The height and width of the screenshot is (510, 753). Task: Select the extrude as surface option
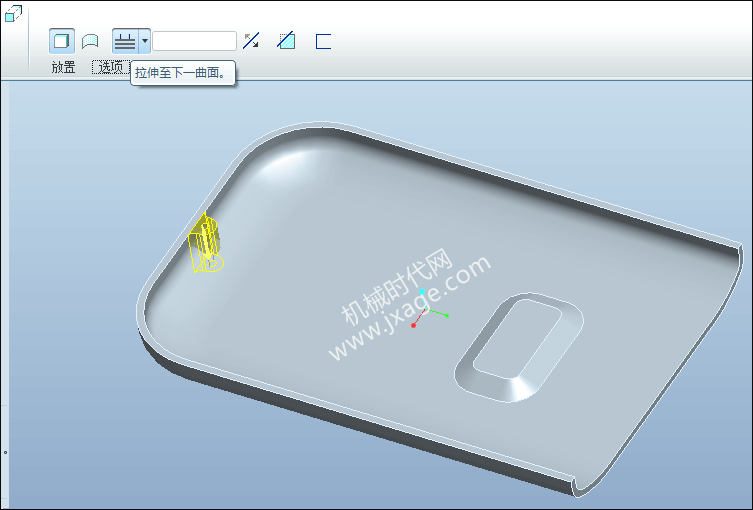click(x=90, y=41)
